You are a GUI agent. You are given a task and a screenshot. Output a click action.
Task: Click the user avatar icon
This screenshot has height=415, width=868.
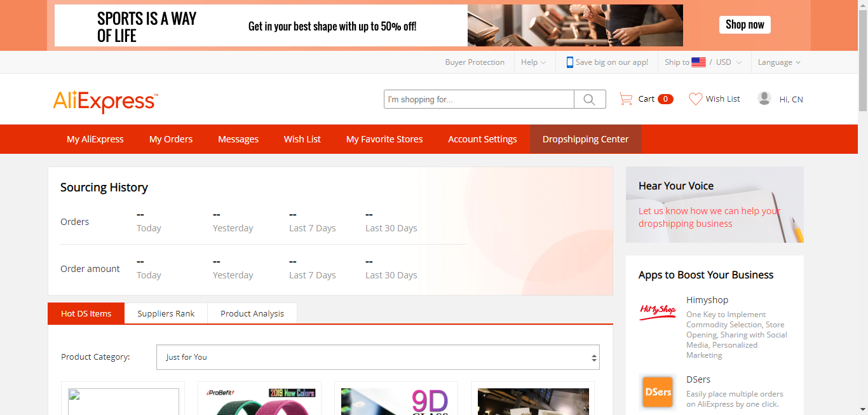pos(764,99)
